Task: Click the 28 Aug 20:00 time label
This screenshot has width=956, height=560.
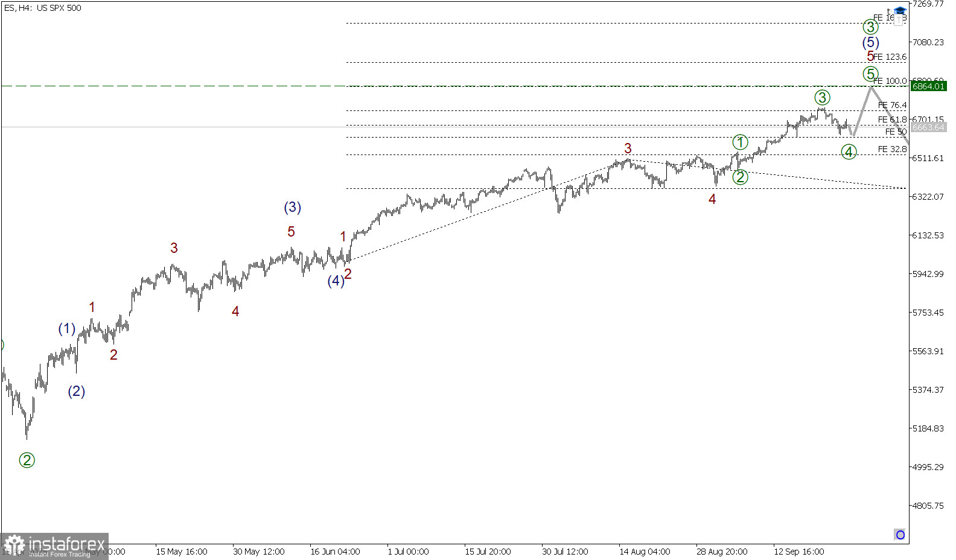Action: pos(722,552)
